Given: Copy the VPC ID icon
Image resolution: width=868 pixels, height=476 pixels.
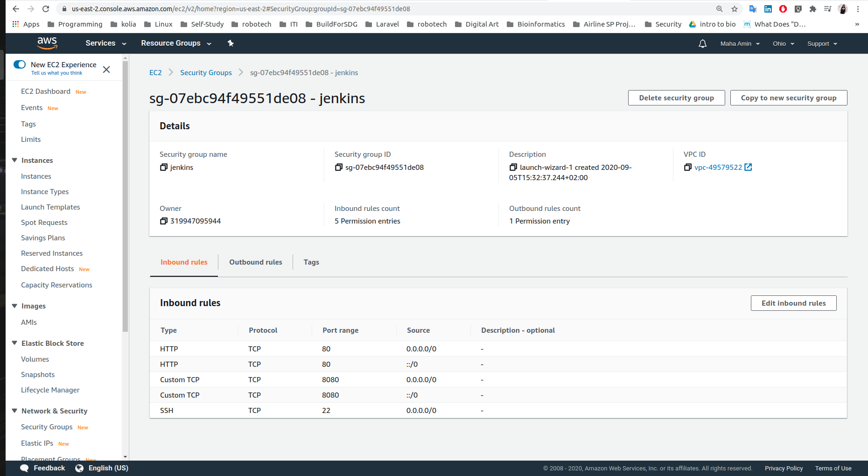Looking at the screenshot, I should (x=687, y=167).
